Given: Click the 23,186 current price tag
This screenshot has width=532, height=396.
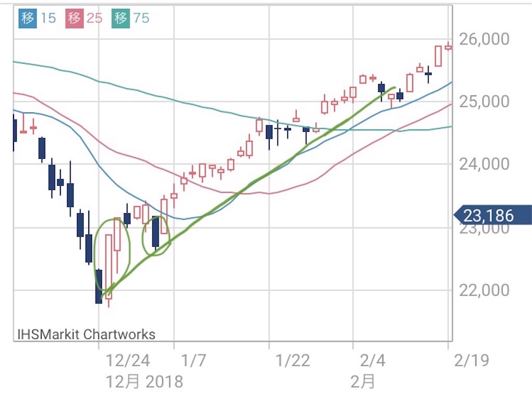Looking at the screenshot, I should 493,215.
